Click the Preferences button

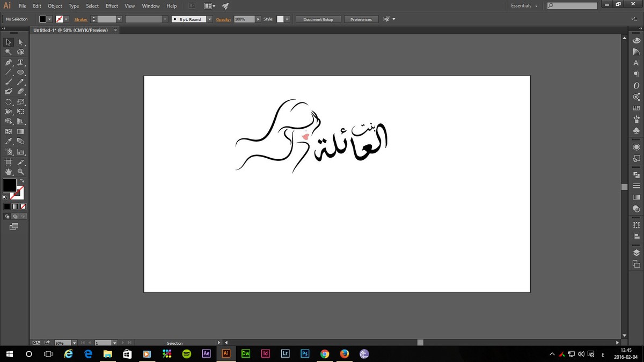pos(361,19)
